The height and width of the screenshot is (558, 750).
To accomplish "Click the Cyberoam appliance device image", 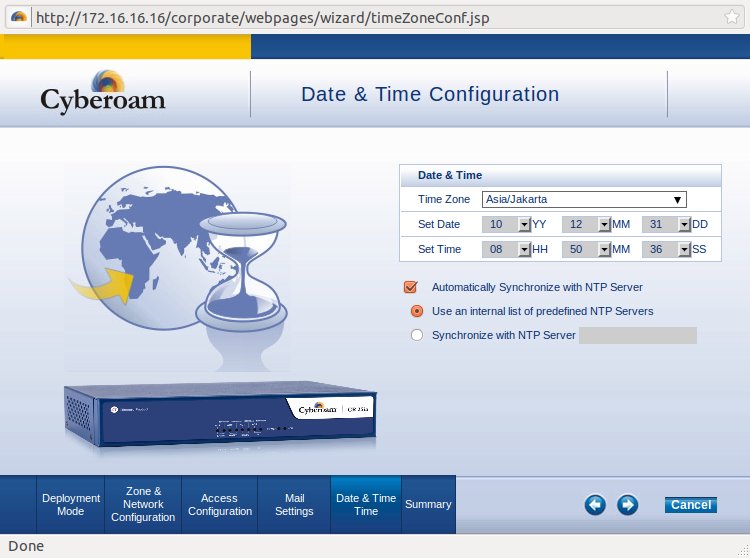I will 220,415.
